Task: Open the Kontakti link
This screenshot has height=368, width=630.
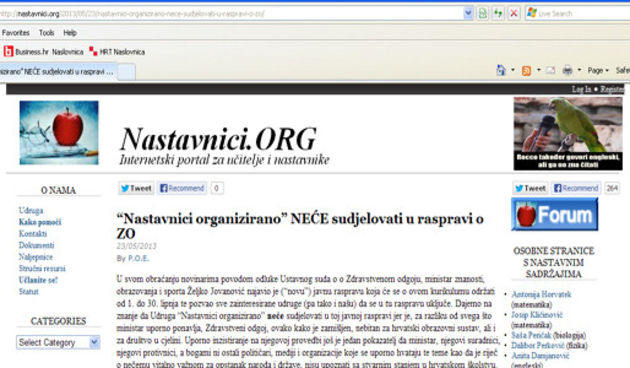Action: 33,234
